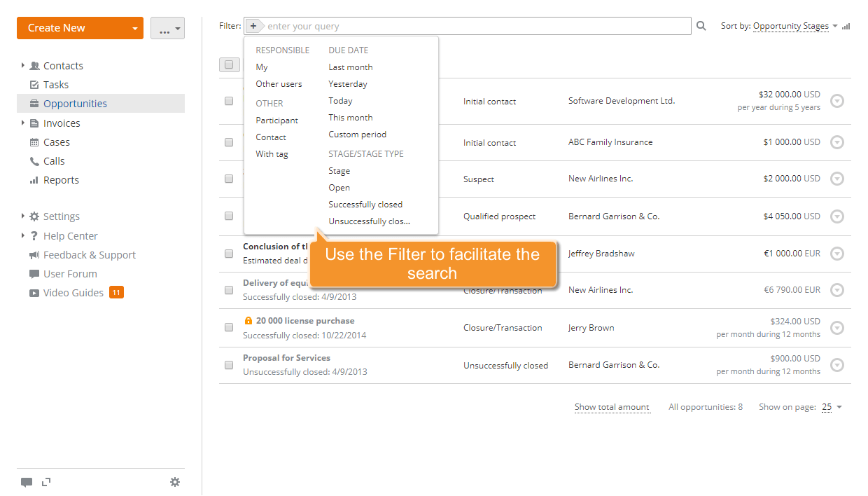Check the checkbox next to Delivery of equipment
Viewport: 868px width, 496px height.
pos(229,290)
